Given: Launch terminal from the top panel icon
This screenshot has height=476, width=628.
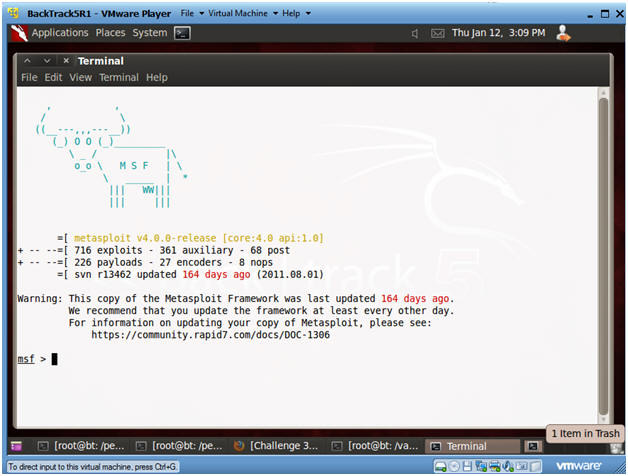Looking at the screenshot, I should [x=182, y=33].
